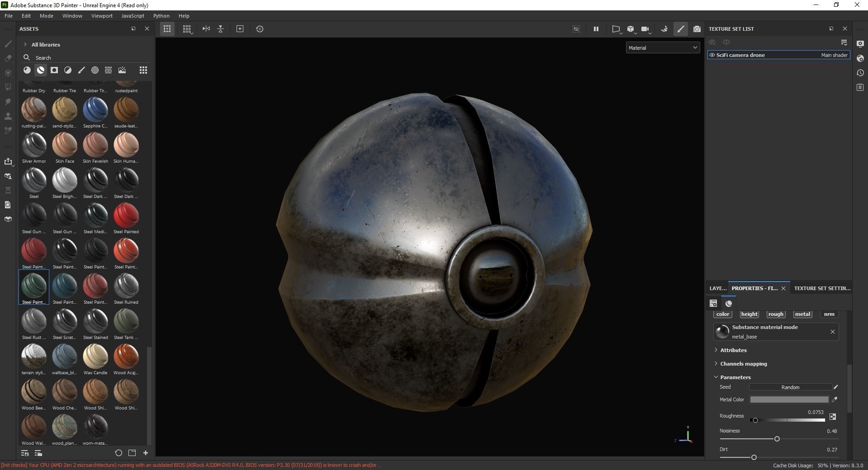The height and width of the screenshot is (470, 868).
Task: Click the pause rendering icon
Action: [596, 29]
